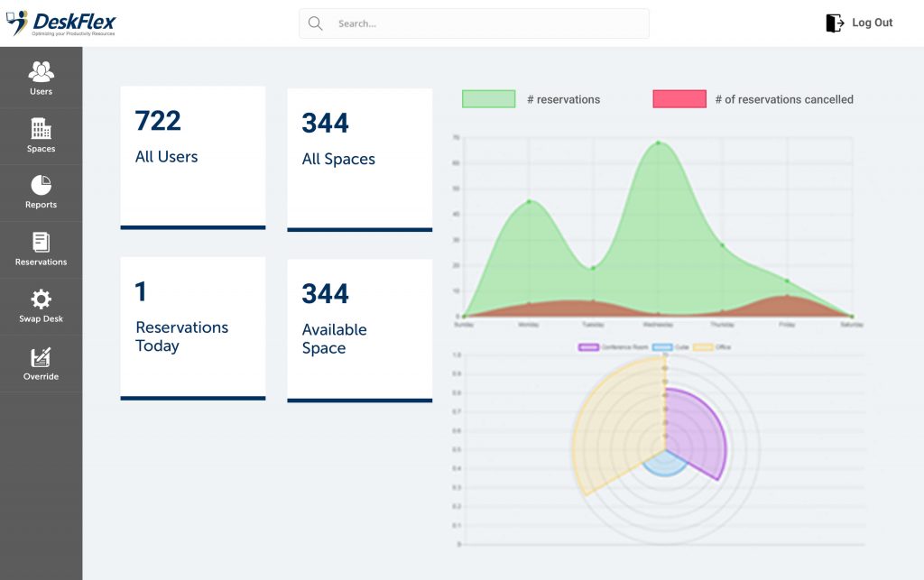Click the DeskFlex logo
Image resolution: width=924 pixels, height=580 pixels.
coord(61,23)
